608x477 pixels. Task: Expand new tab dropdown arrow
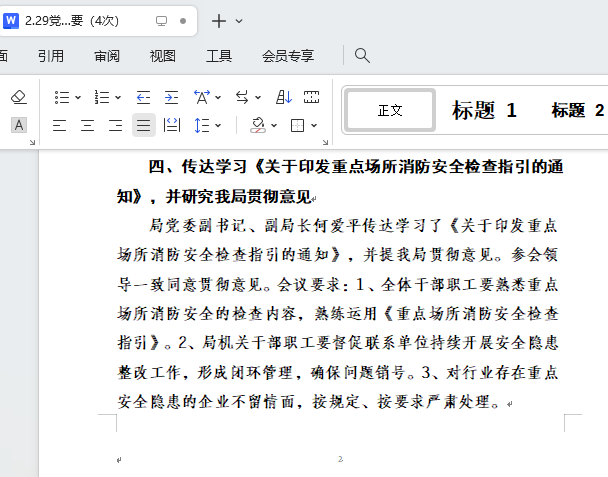coord(239,21)
